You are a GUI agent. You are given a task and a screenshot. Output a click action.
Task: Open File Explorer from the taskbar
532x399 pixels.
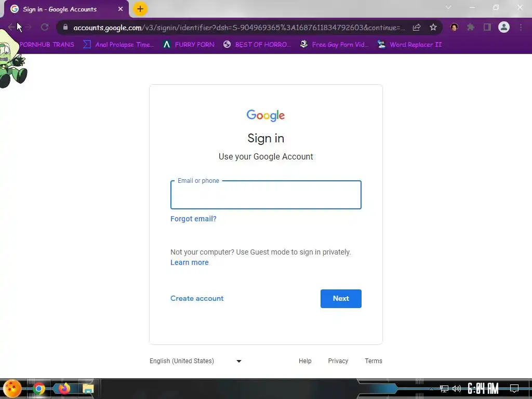[x=88, y=389]
